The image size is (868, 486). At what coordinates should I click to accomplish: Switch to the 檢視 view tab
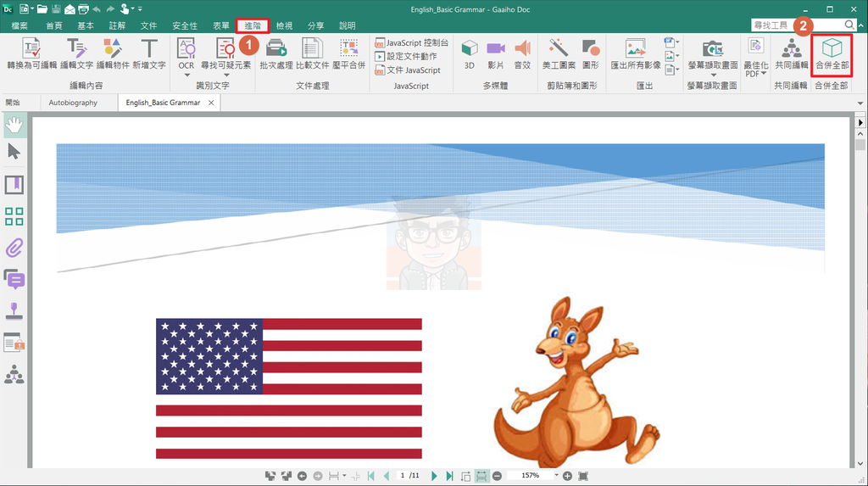[284, 25]
